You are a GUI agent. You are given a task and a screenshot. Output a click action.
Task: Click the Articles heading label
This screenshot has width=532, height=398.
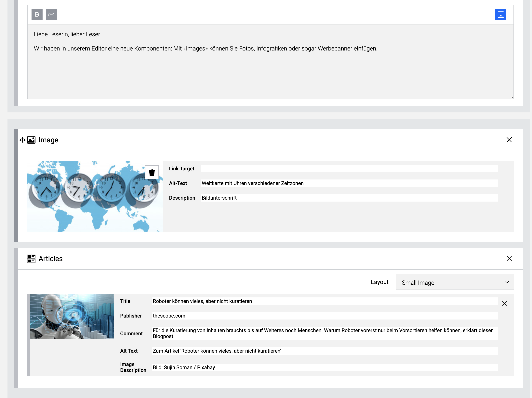(x=50, y=259)
